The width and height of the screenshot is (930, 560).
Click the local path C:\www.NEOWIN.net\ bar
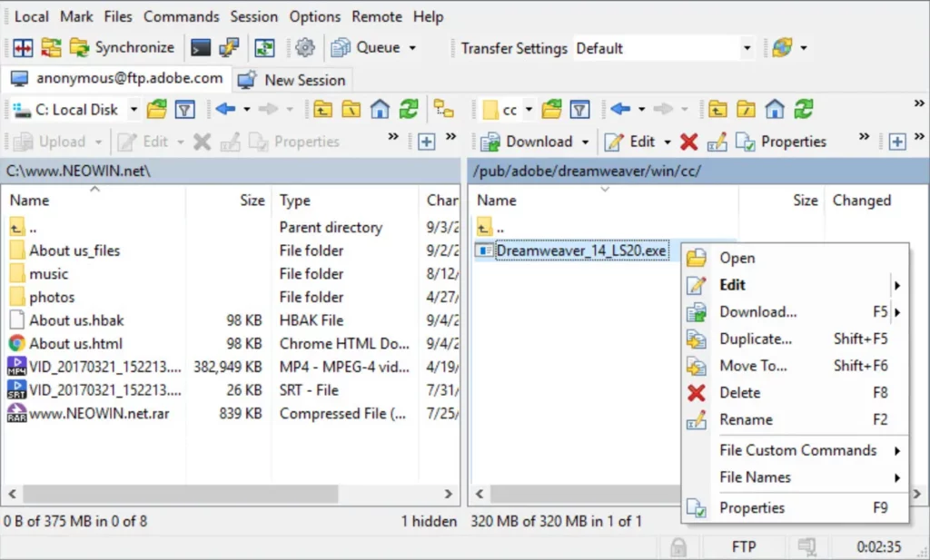pos(232,171)
